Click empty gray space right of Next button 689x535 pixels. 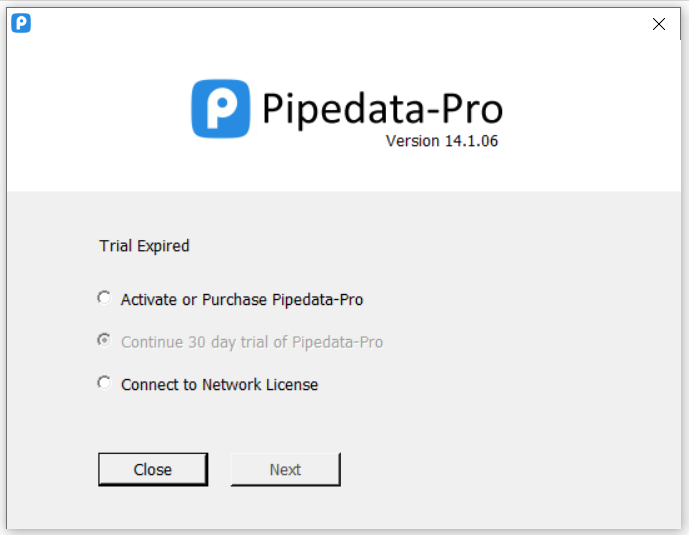click(500, 469)
